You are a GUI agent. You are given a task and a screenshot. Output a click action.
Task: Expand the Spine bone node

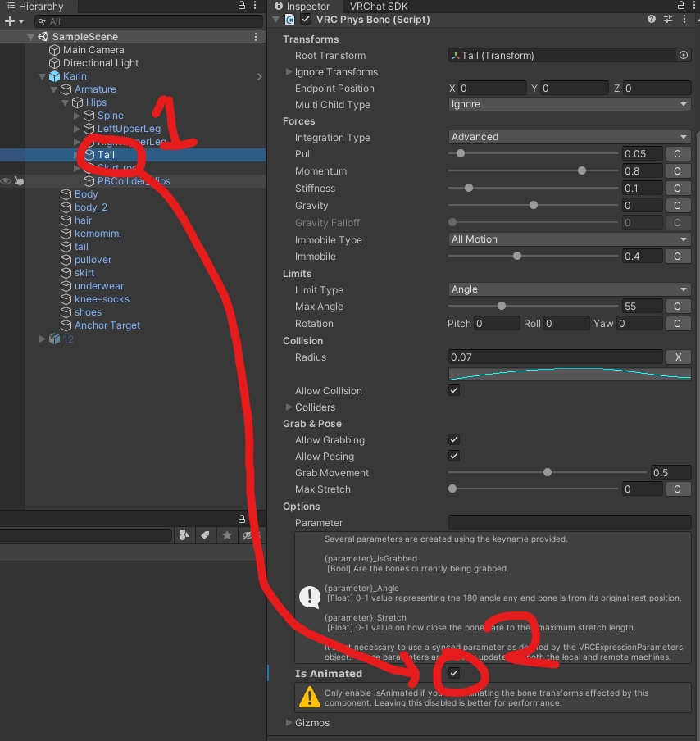(x=76, y=116)
